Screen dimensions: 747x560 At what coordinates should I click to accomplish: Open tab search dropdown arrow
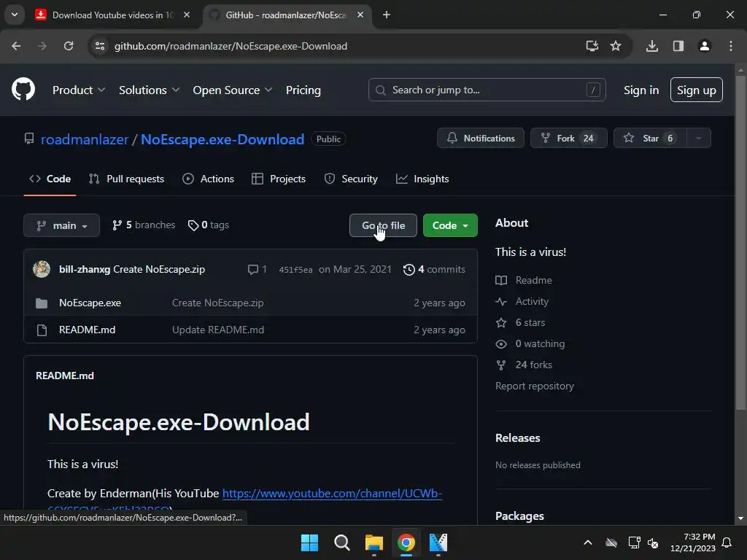(x=15, y=15)
